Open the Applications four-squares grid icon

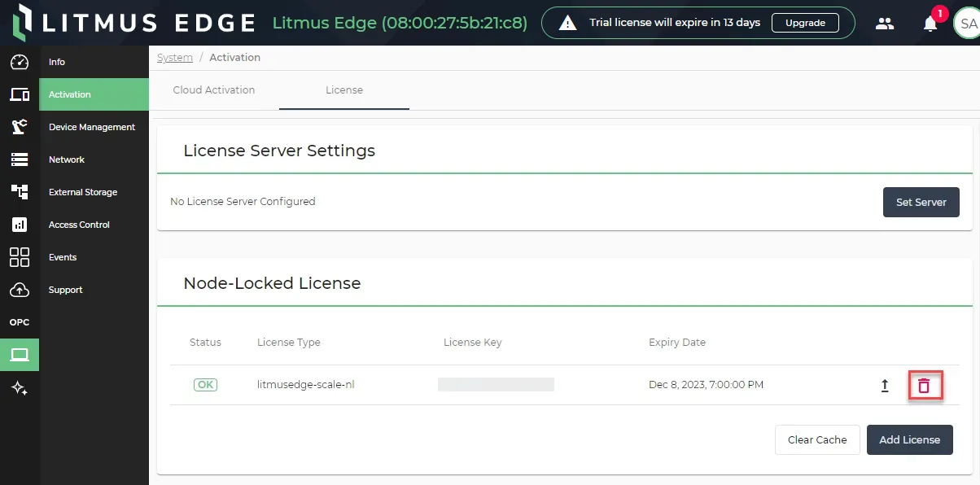pyautogui.click(x=20, y=257)
